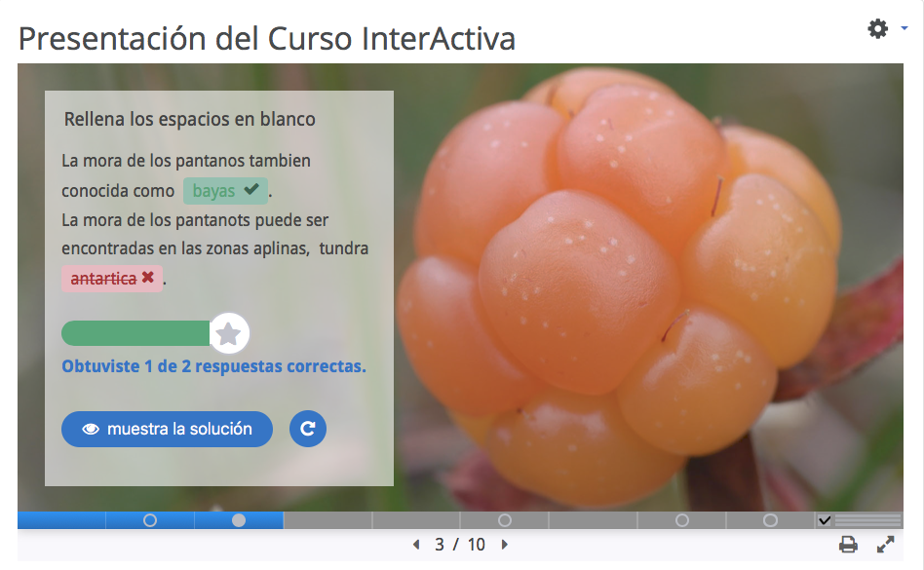This screenshot has height=570, width=924.
Task: Open the settings gear menu
Action: click(879, 29)
